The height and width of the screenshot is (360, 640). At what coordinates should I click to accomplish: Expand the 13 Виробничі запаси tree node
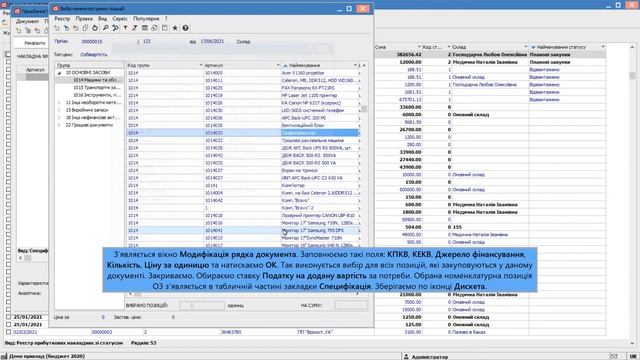pyautogui.click(x=60, y=110)
